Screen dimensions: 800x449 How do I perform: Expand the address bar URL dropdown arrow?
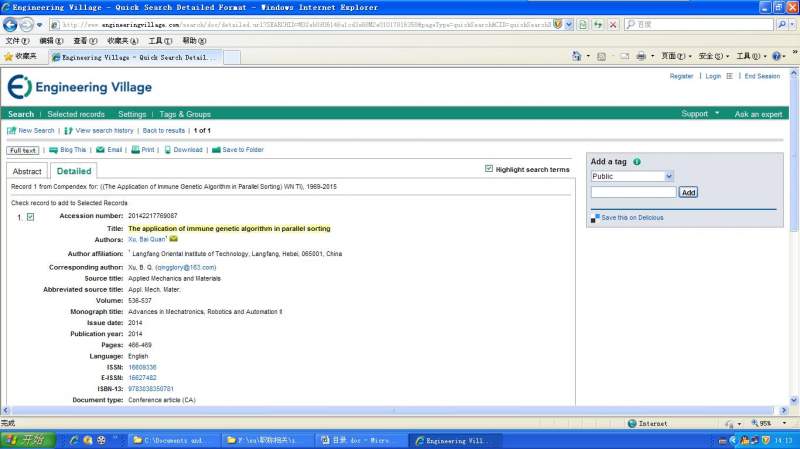(569, 24)
